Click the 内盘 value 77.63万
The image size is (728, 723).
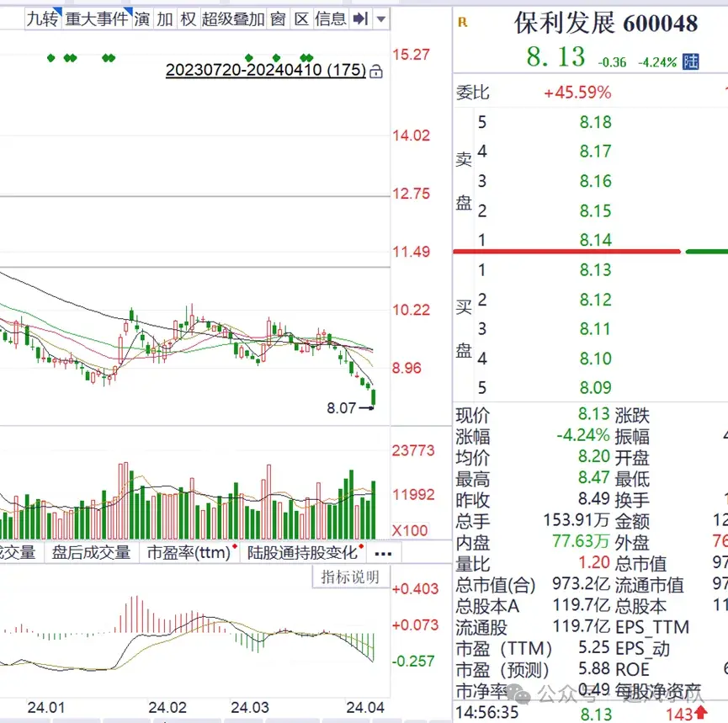coord(581,541)
